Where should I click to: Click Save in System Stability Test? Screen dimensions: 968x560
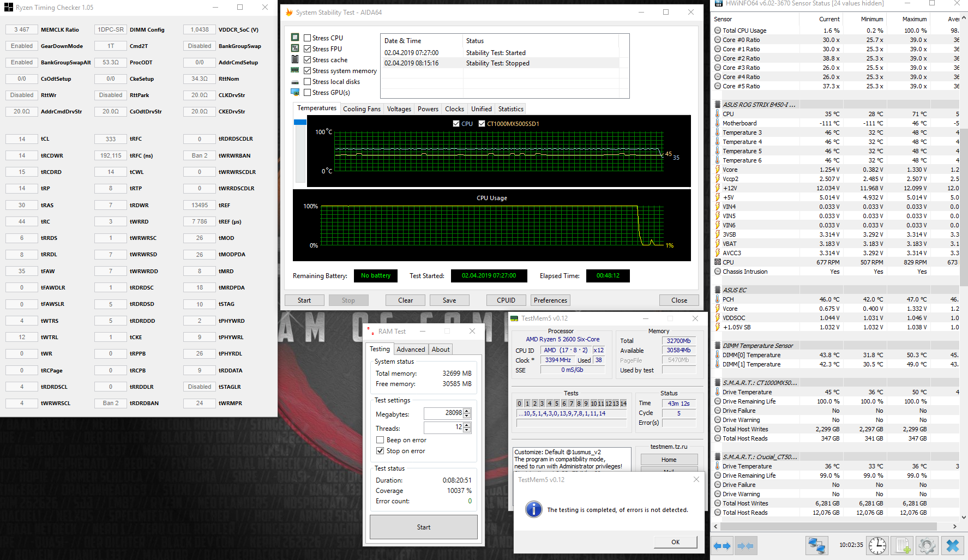(x=449, y=300)
